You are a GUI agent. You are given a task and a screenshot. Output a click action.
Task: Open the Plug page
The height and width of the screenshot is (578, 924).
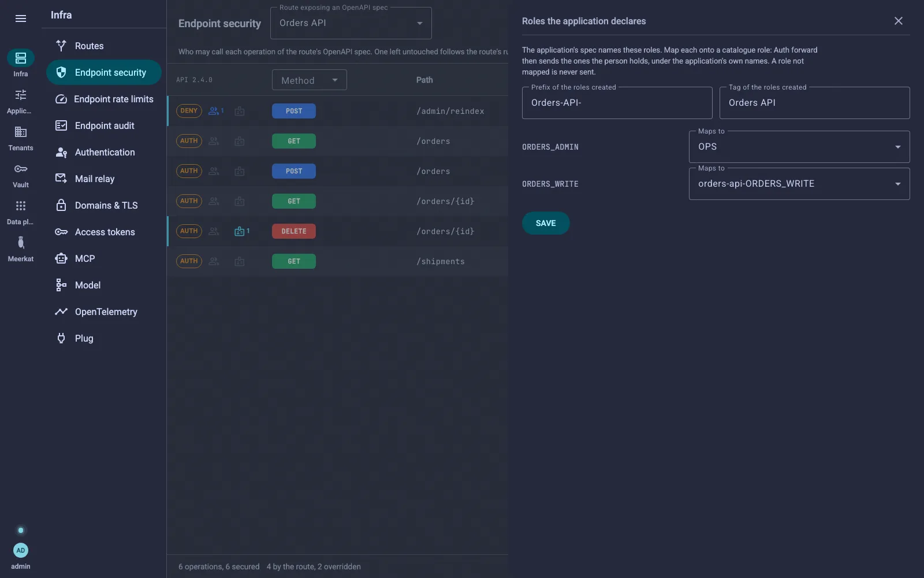click(104, 338)
